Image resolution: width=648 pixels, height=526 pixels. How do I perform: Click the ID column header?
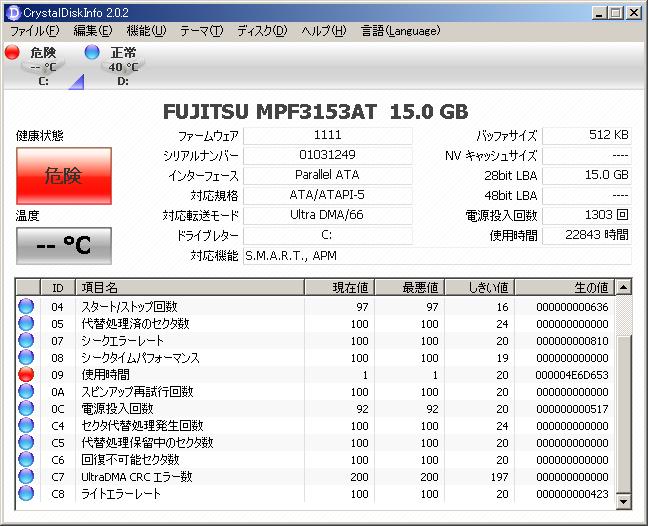tap(58, 287)
